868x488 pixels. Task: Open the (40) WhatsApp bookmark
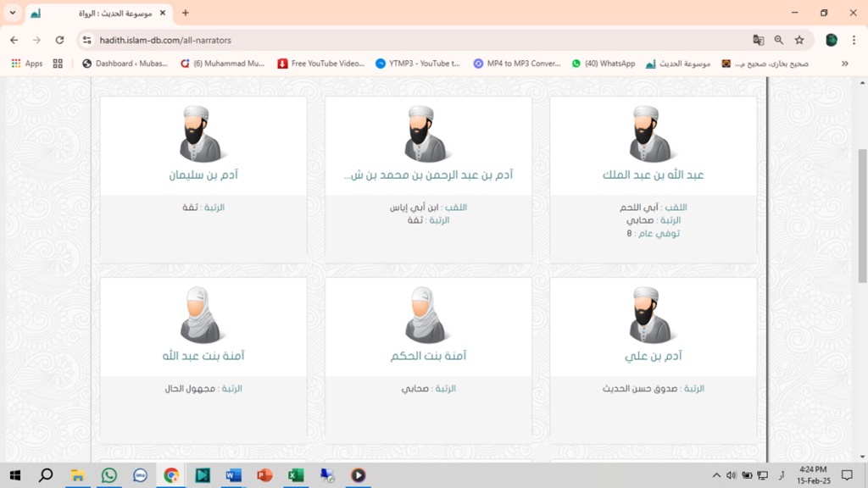click(x=604, y=64)
